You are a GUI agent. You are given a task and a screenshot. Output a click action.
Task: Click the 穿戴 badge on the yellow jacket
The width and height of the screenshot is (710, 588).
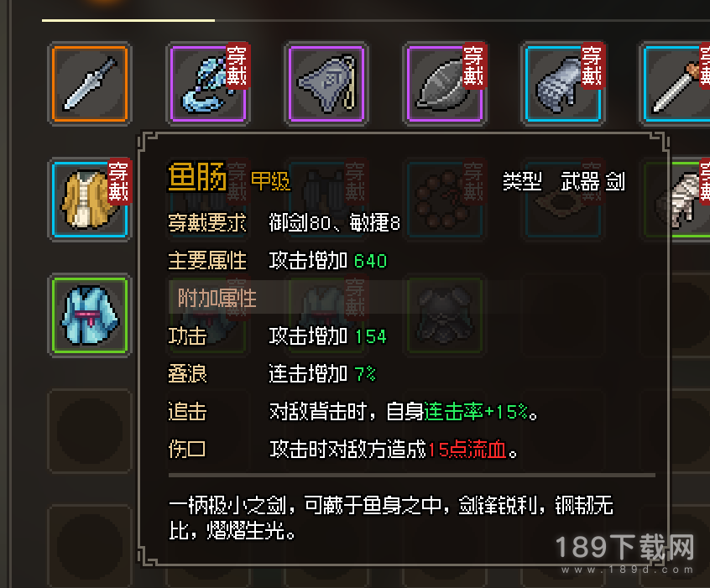pyautogui.click(x=119, y=182)
